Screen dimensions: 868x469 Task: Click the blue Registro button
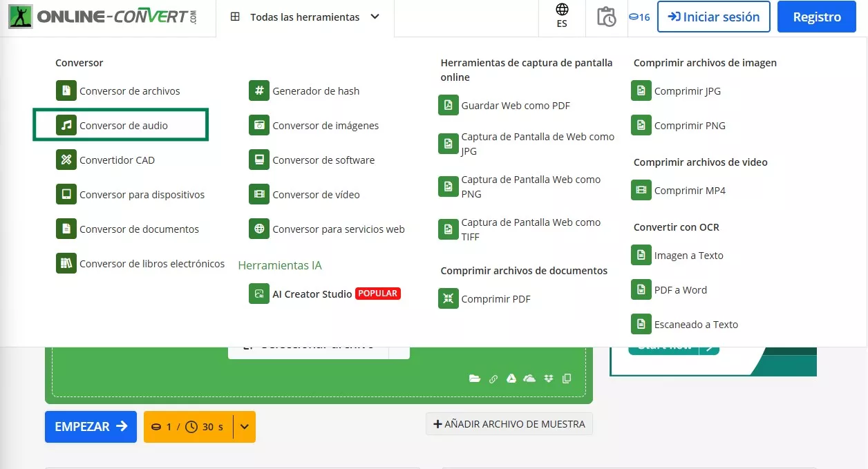coord(817,17)
